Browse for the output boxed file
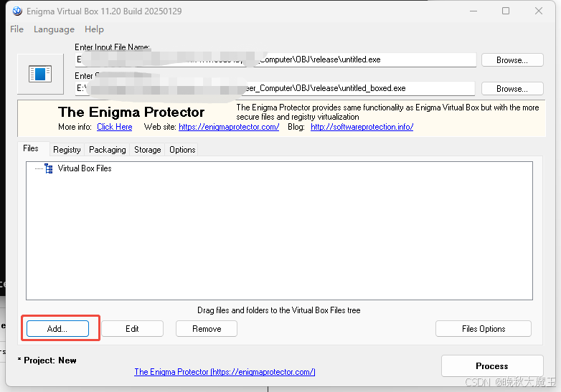The width and height of the screenshot is (561, 392). (512, 89)
